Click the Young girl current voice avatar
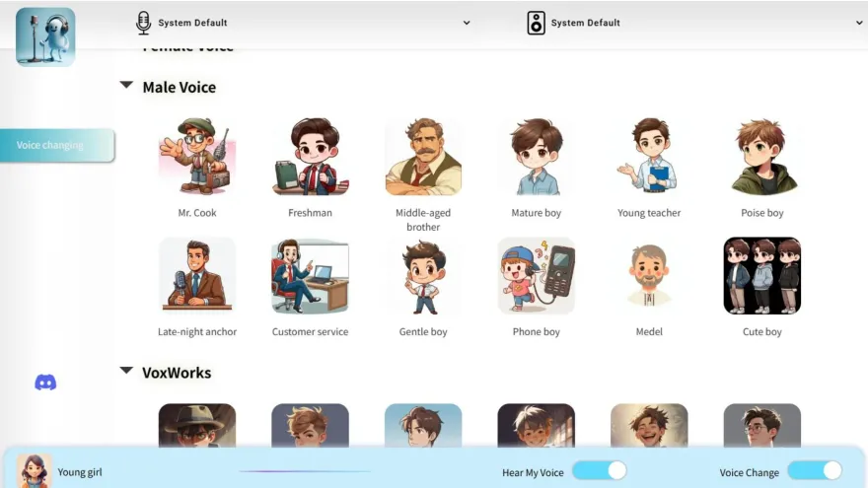This screenshot has height=488, width=868. [34, 471]
